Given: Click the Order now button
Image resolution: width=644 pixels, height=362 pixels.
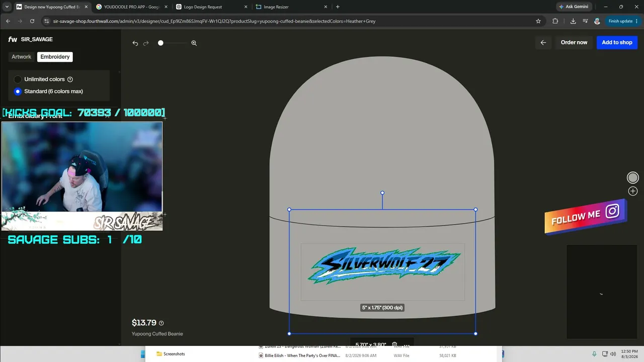Looking at the screenshot, I should pos(574,42).
